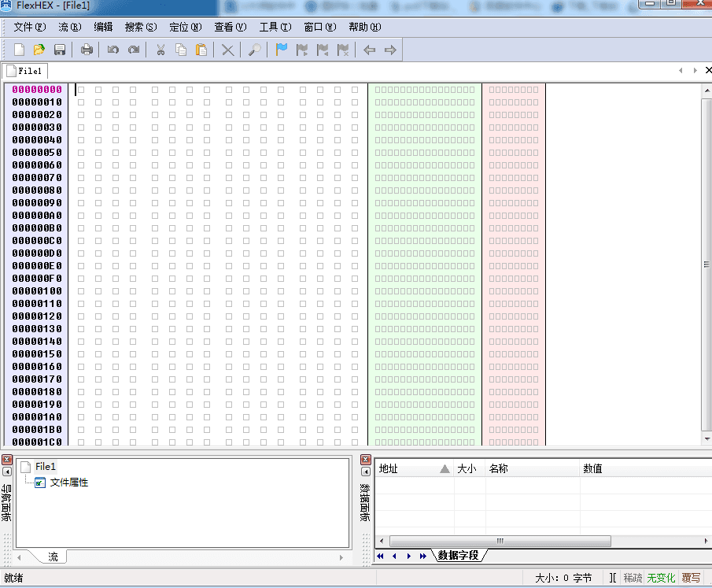The width and height of the screenshot is (712, 588).
Task: Undo the last action from the toolbar
Action: 113,50
